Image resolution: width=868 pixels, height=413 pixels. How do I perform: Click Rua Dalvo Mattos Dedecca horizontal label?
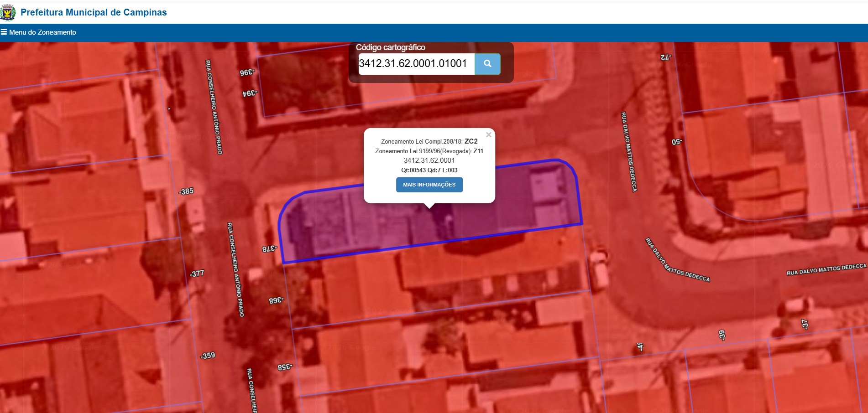(x=826, y=269)
